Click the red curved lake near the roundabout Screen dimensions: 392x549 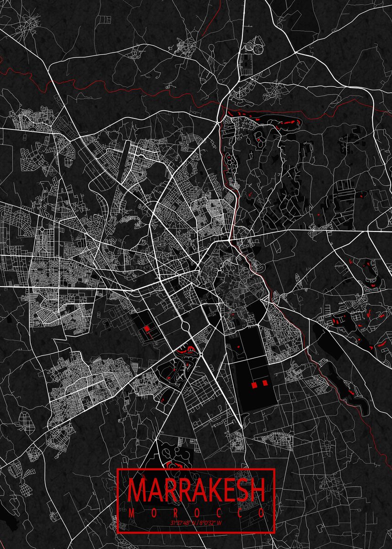coord(184,351)
